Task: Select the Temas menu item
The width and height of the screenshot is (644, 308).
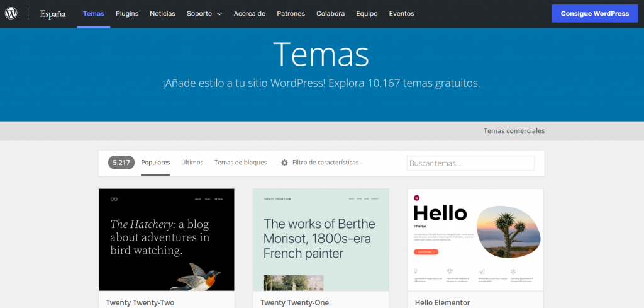Action: tap(94, 14)
